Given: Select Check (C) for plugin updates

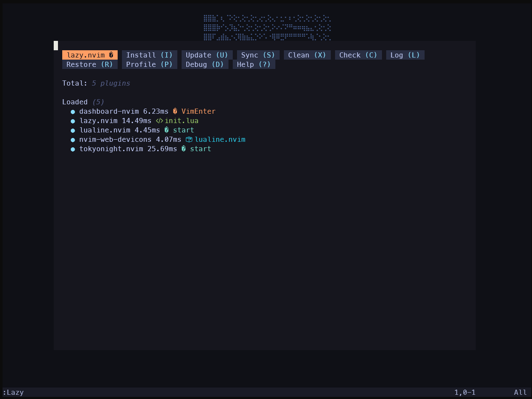Looking at the screenshot, I should click(x=358, y=55).
